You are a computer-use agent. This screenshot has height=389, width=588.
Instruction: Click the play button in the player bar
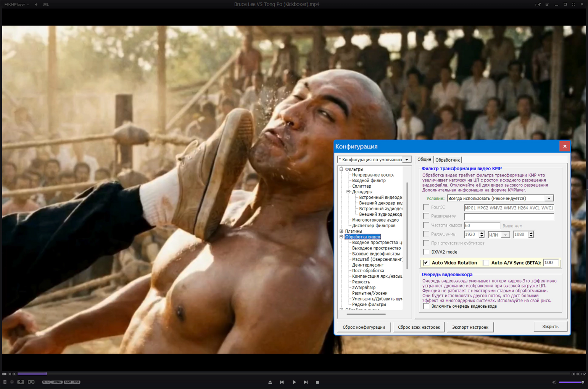(294, 382)
